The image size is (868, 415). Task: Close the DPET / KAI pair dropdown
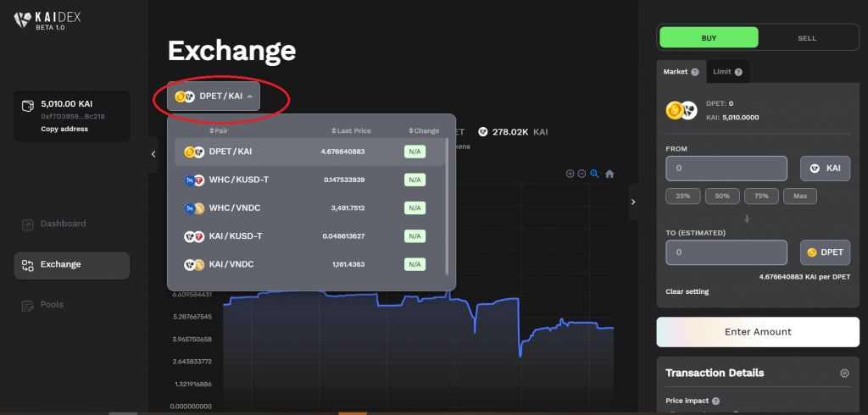tap(214, 97)
